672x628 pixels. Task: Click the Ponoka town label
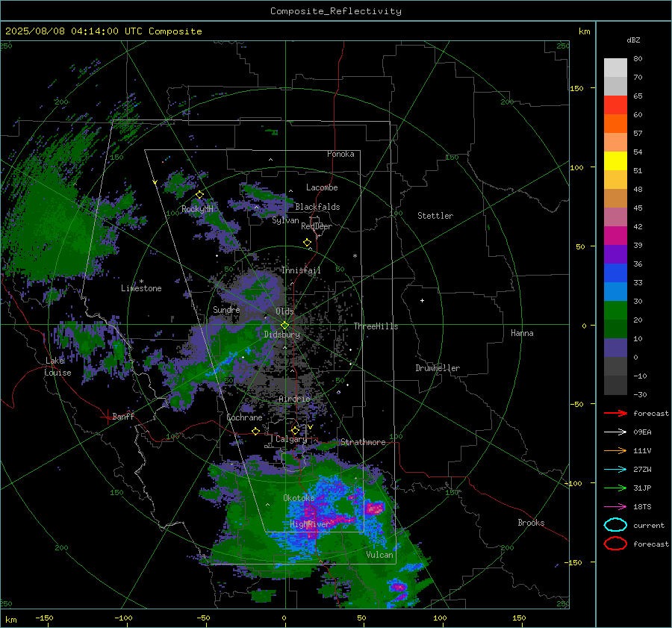pos(340,154)
